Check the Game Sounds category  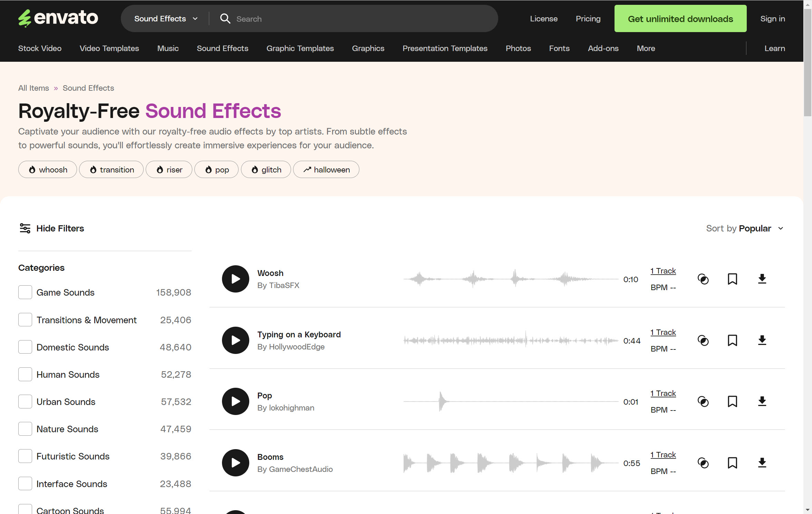(x=25, y=292)
